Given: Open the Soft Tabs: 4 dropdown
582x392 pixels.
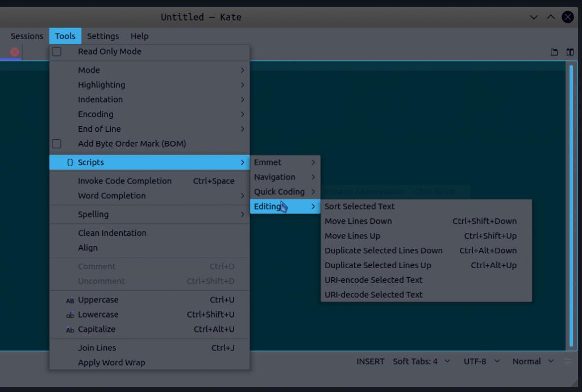Looking at the screenshot, I should coord(421,361).
